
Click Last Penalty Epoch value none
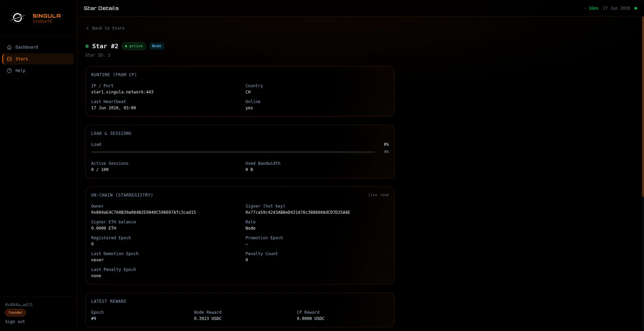click(x=96, y=276)
